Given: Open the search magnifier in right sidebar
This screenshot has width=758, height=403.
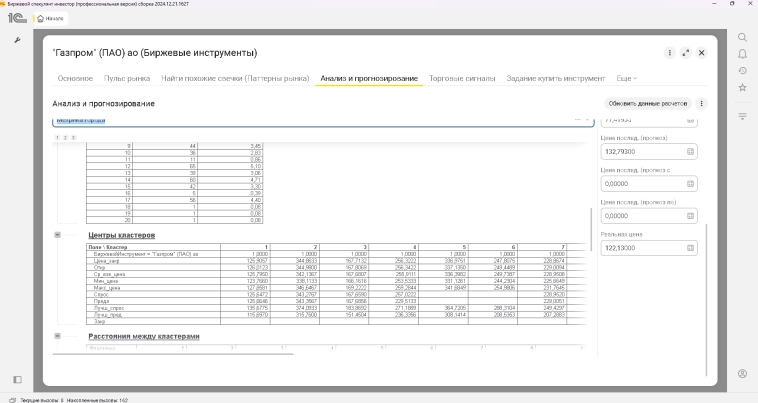Looking at the screenshot, I should pyautogui.click(x=742, y=37).
